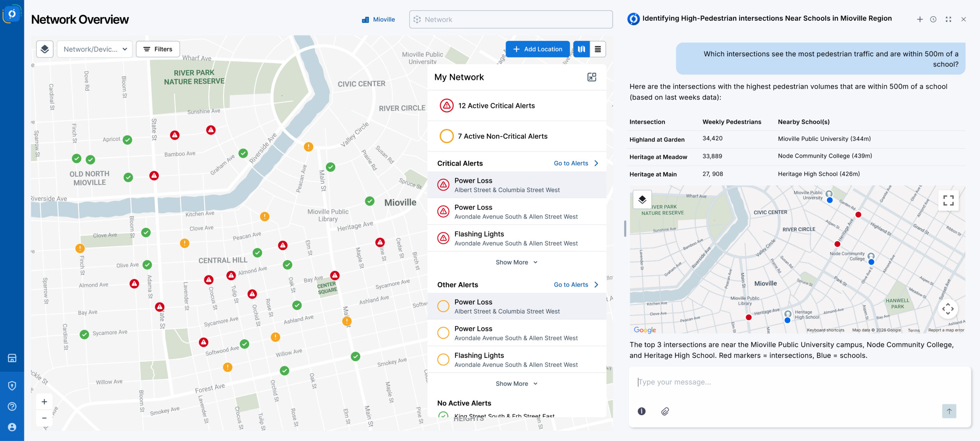
Task: Click the shield icon in left sidebar
Action: pos(12,385)
